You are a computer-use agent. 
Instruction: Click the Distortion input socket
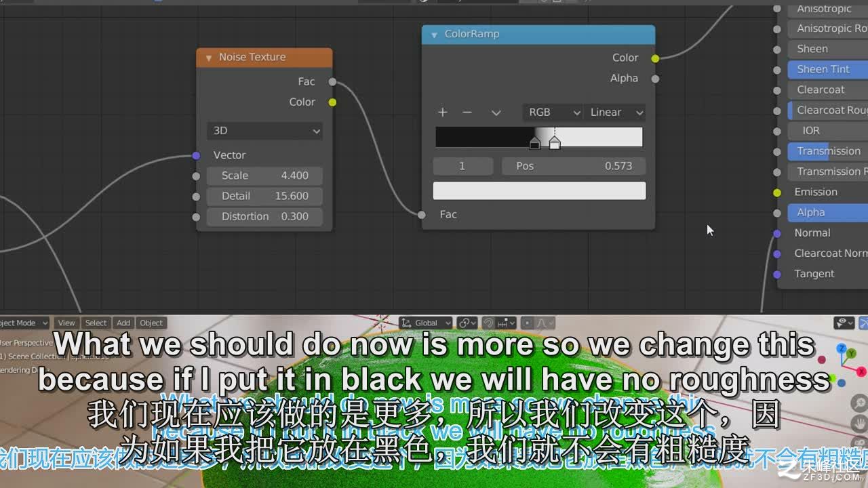pos(196,217)
